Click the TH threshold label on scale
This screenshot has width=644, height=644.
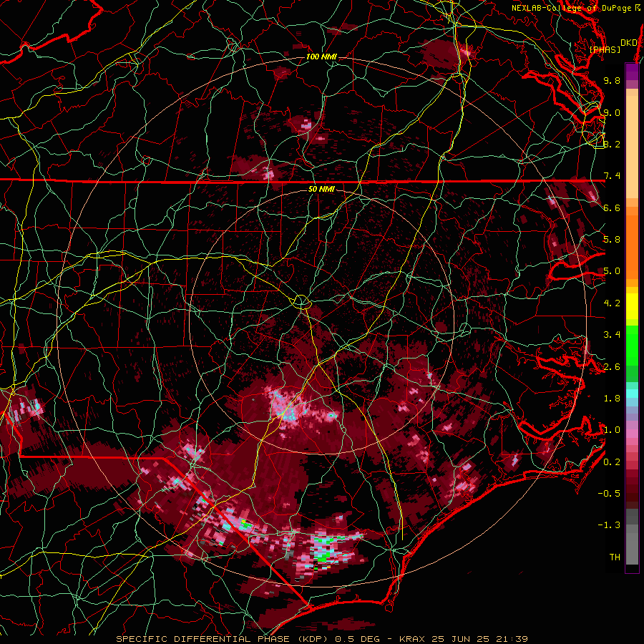pyautogui.click(x=615, y=557)
